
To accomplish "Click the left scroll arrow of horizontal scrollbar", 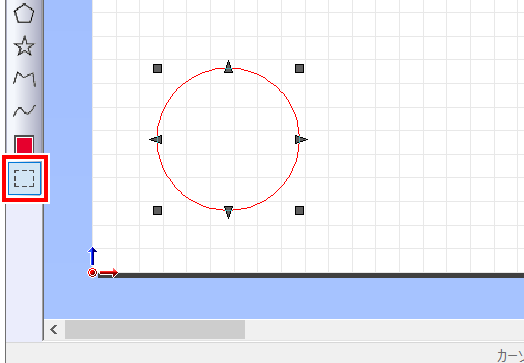I will 54,330.
